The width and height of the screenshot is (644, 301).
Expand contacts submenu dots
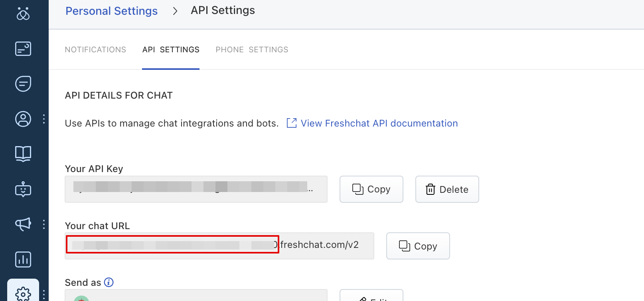click(44, 119)
